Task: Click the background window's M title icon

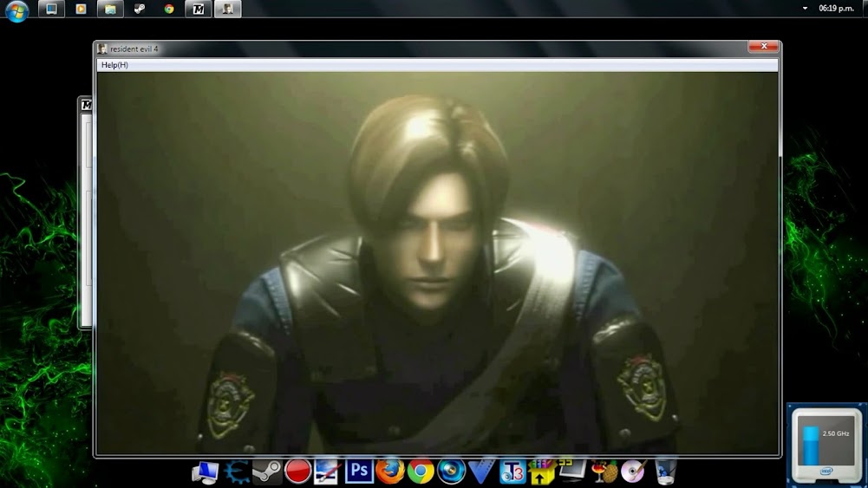Action: click(87, 105)
